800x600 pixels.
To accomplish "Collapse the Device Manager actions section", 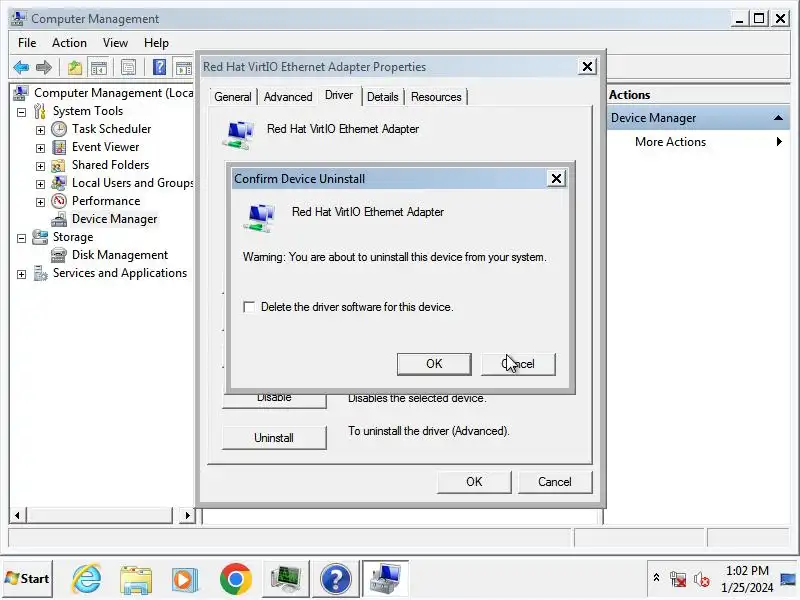I will point(778,118).
